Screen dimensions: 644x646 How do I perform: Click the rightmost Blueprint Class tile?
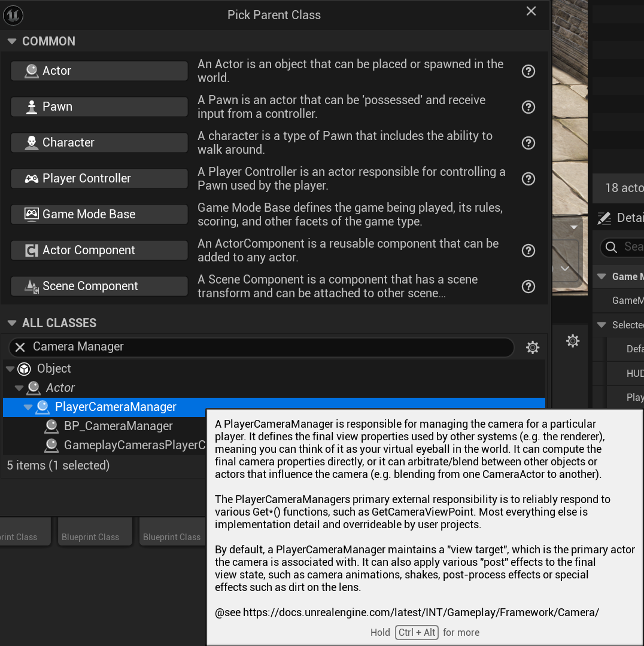pos(172,532)
